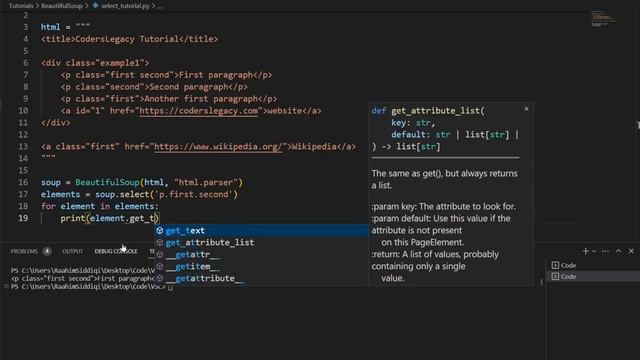Click the closing </div> tag line
Screen dimensions: 640x360
tap(56, 123)
